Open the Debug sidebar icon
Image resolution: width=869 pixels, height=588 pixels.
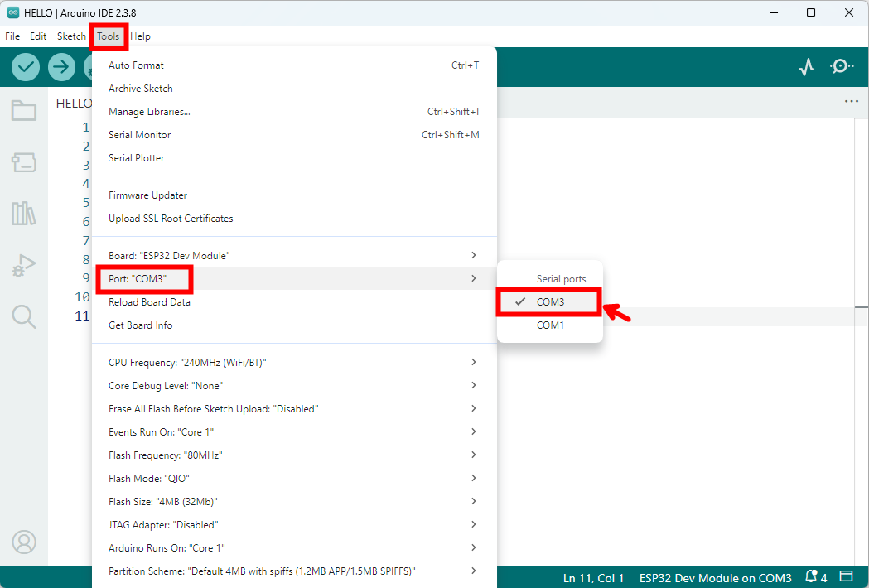pyautogui.click(x=24, y=266)
